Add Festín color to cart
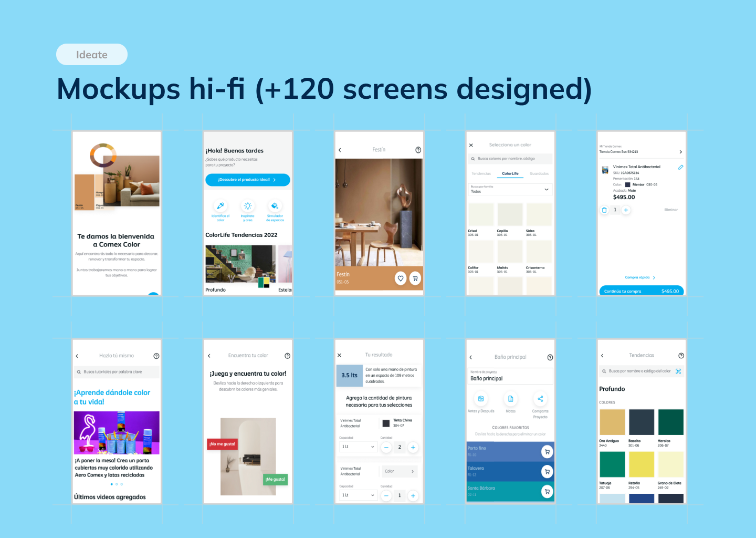The image size is (756, 538). (415, 278)
